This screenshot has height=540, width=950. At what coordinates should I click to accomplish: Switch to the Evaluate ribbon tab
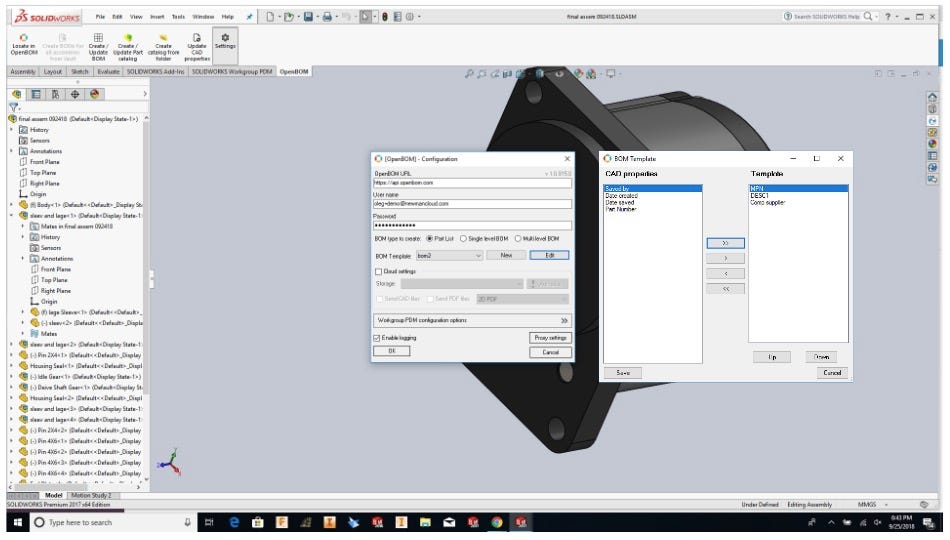108,72
